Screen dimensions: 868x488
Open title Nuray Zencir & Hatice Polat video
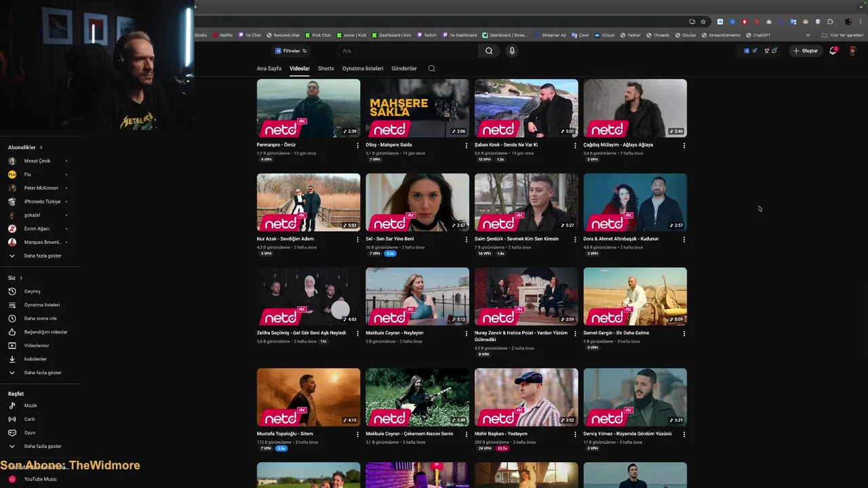(521, 336)
